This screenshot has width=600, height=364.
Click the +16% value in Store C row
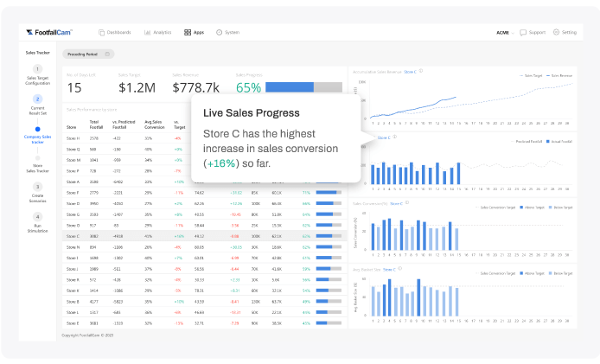[179, 236]
